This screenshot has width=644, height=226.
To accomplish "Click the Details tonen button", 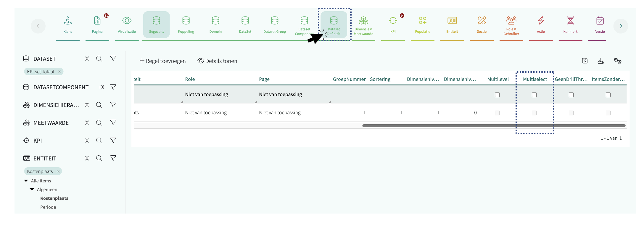I will 217,61.
